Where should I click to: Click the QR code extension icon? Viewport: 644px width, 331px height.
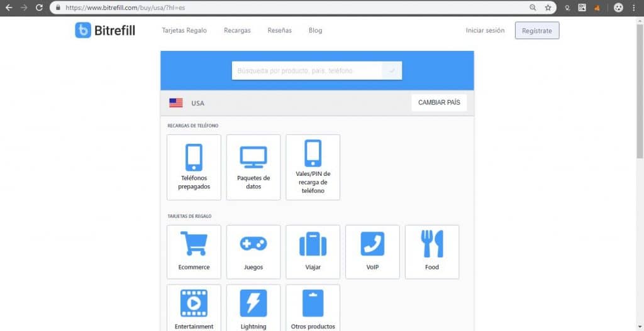(x=582, y=8)
